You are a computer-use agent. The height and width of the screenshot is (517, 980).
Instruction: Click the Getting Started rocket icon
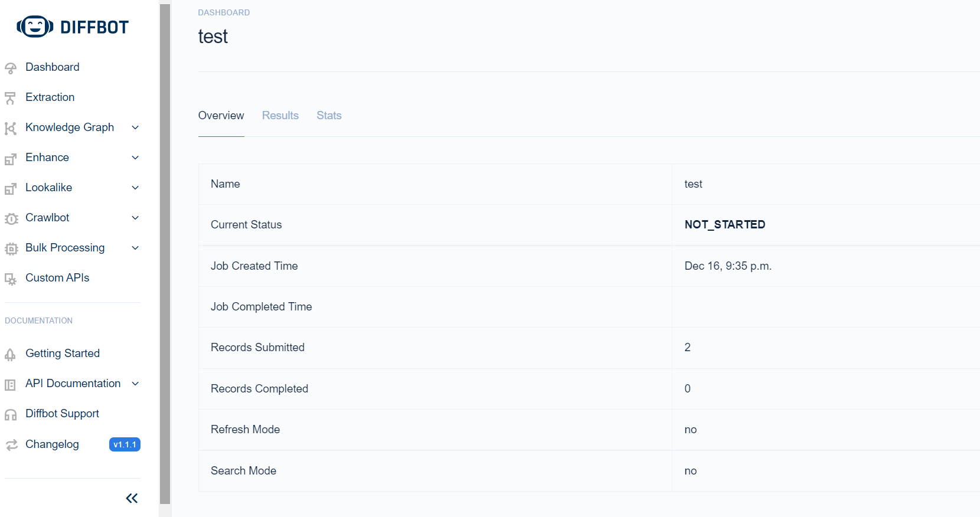[10, 355]
